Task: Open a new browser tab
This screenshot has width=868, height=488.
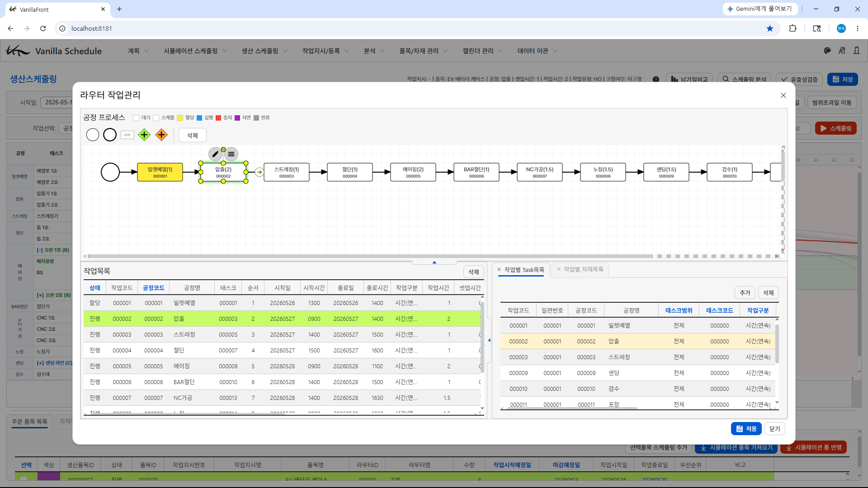Action: click(x=119, y=9)
